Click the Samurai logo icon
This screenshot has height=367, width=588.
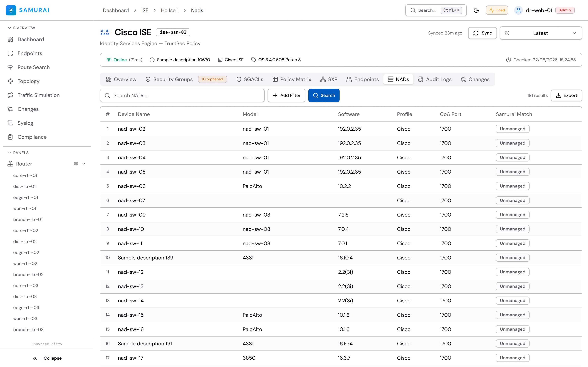11,10
